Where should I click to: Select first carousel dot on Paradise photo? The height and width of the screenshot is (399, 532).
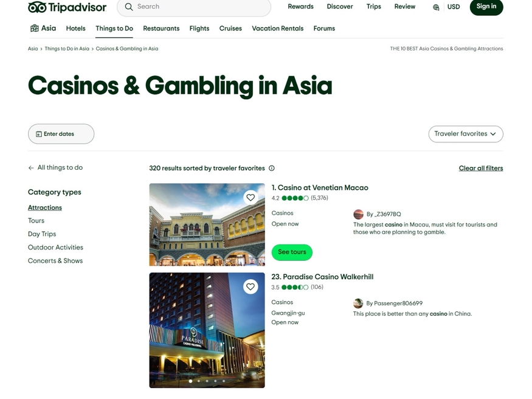click(x=190, y=381)
